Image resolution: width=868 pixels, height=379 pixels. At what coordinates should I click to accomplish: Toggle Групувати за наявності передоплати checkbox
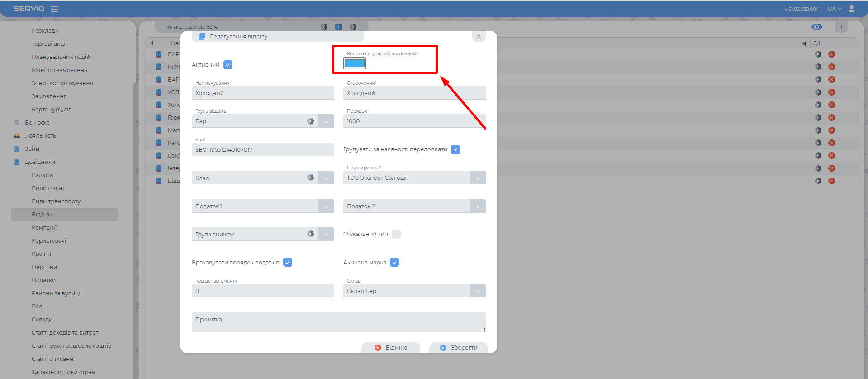(455, 149)
